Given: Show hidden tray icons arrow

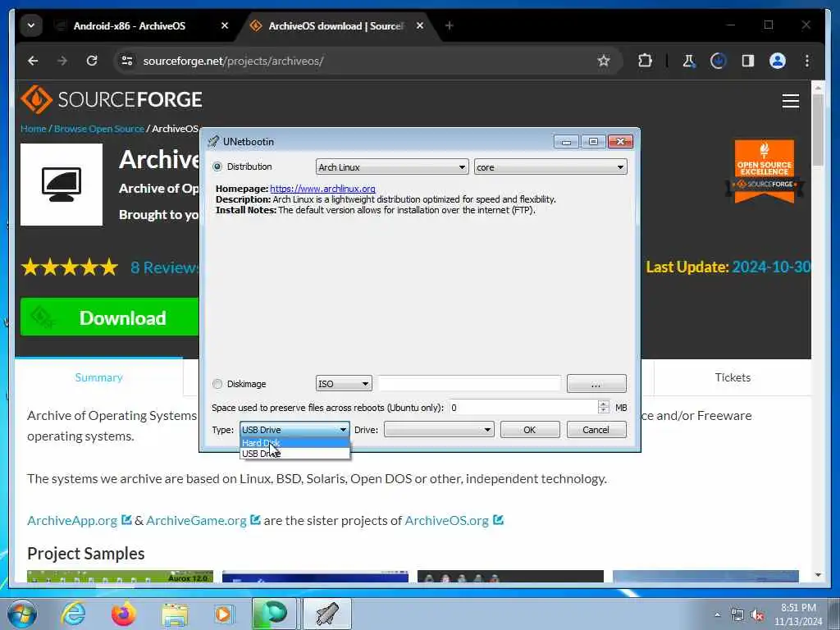Looking at the screenshot, I should 717,615.
